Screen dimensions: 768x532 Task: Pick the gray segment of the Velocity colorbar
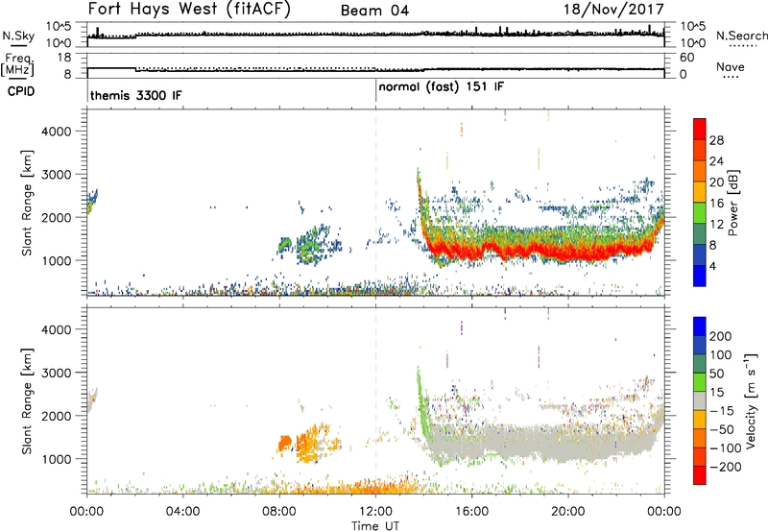700,400
